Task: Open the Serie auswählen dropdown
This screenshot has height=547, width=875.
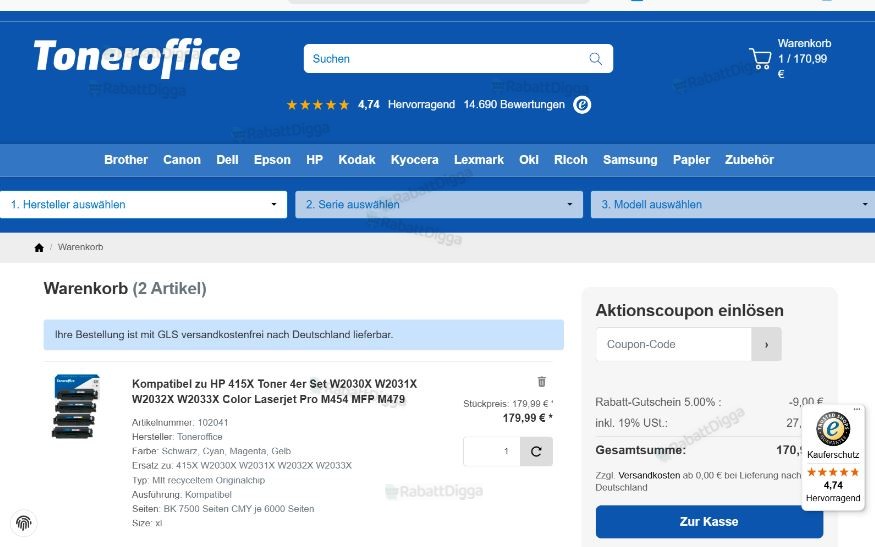Action: click(x=439, y=204)
